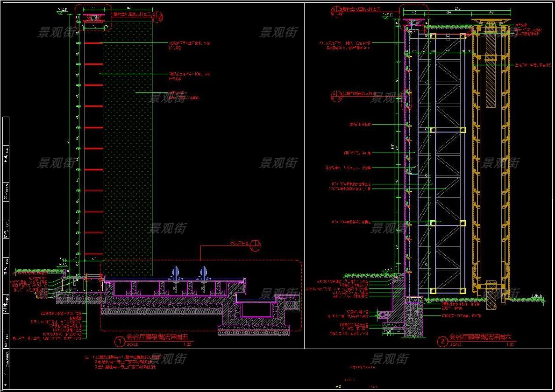The width and height of the screenshot is (555, 392).
Task: Pick the mid-height callout bubble left of the truss
Action: pos(335,94)
